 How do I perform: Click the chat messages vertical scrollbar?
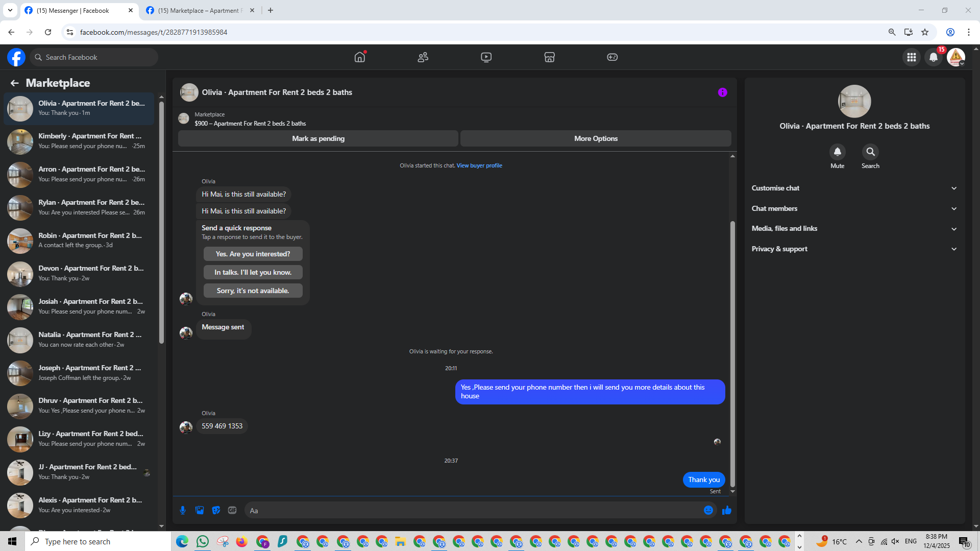[732, 353]
